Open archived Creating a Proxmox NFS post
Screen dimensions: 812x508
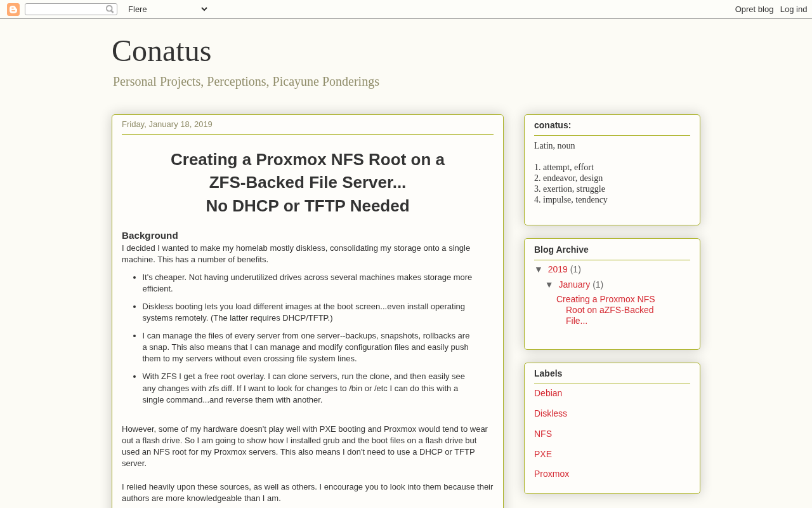click(606, 310)
